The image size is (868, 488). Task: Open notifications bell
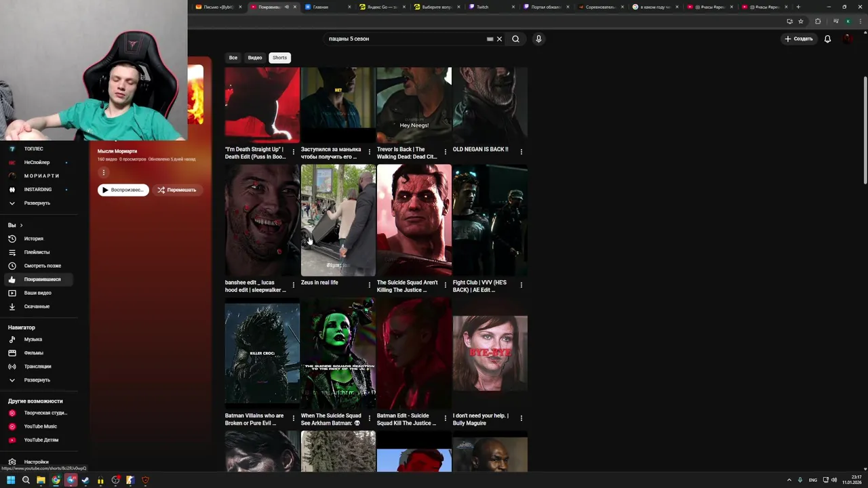(827, 39)
